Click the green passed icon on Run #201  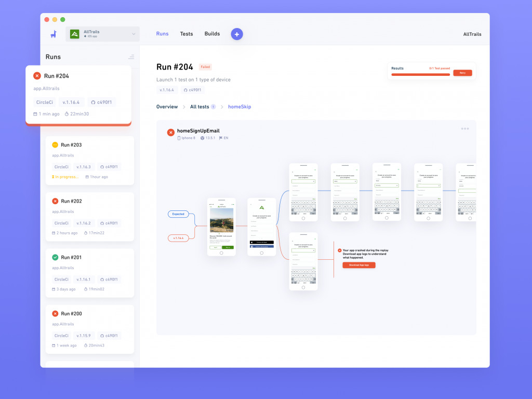pos(55,257)
